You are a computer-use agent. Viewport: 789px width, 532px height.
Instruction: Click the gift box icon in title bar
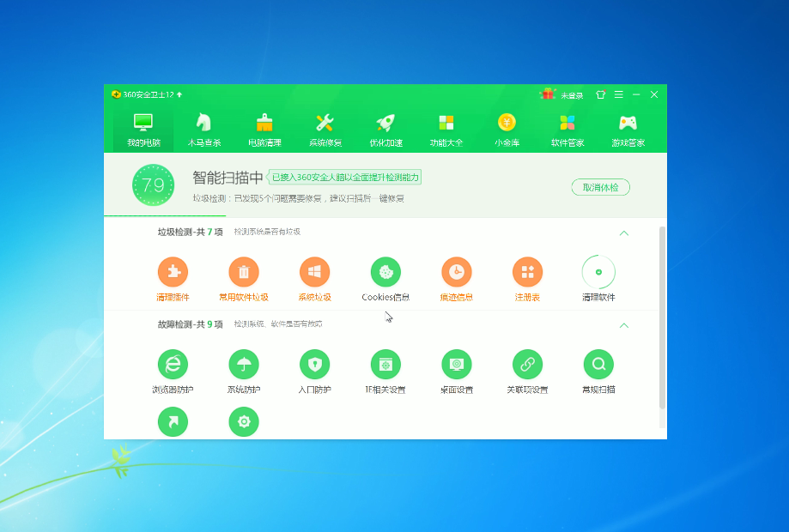[548, 94]
